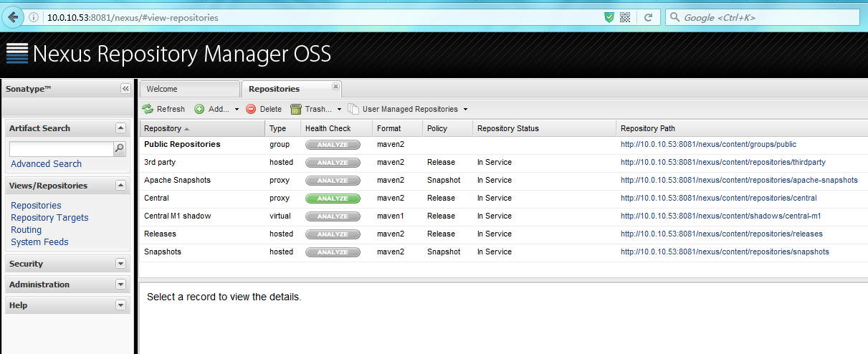The height and width of the screenshot is (354, 868).
Task: Open the repositories/releases path link
Action: [722, 234]
